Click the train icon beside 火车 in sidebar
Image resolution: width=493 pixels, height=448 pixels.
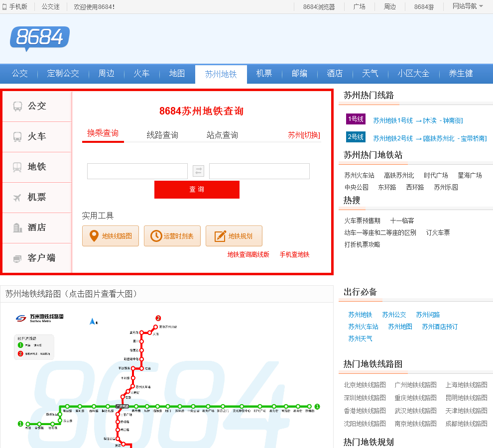coord(17,137)
